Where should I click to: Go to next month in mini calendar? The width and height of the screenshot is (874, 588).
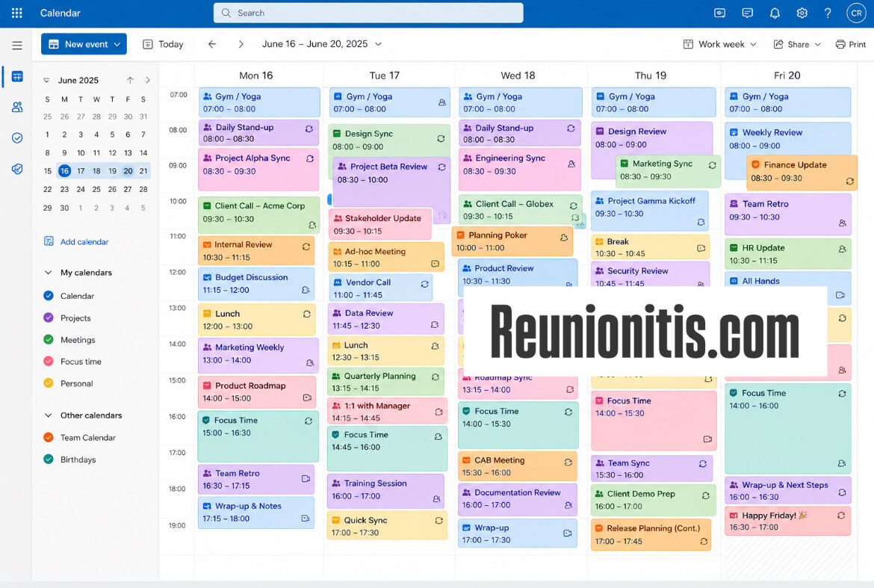coord(147,80)
